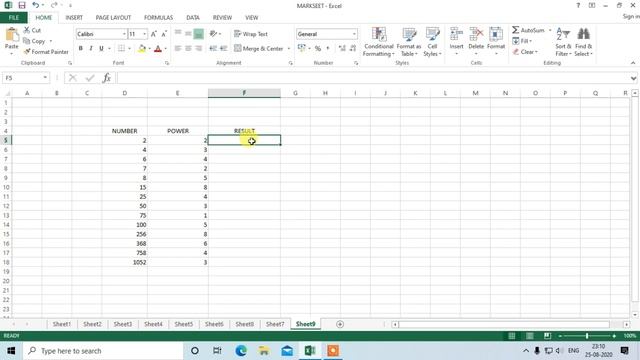
Task: Toggle Middle Align vertical alignment
Action: click(x=188, y=34)
